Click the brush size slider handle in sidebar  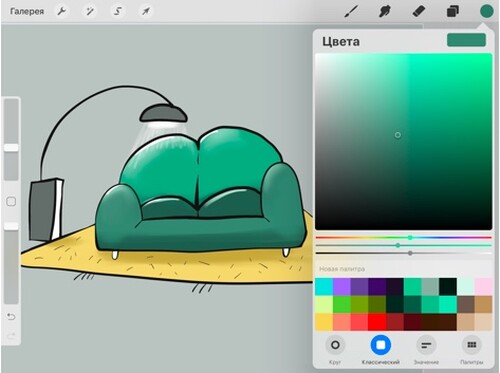(11, 148)
